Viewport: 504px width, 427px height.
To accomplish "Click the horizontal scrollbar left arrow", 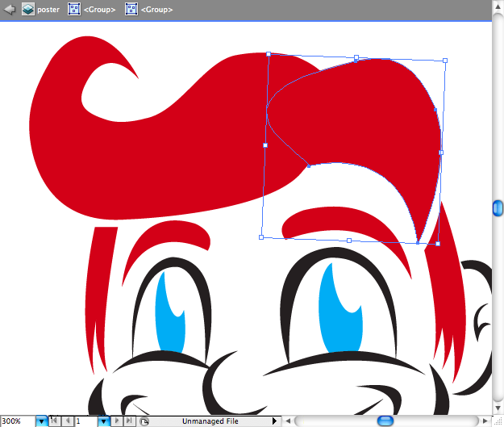I will 288,421.
